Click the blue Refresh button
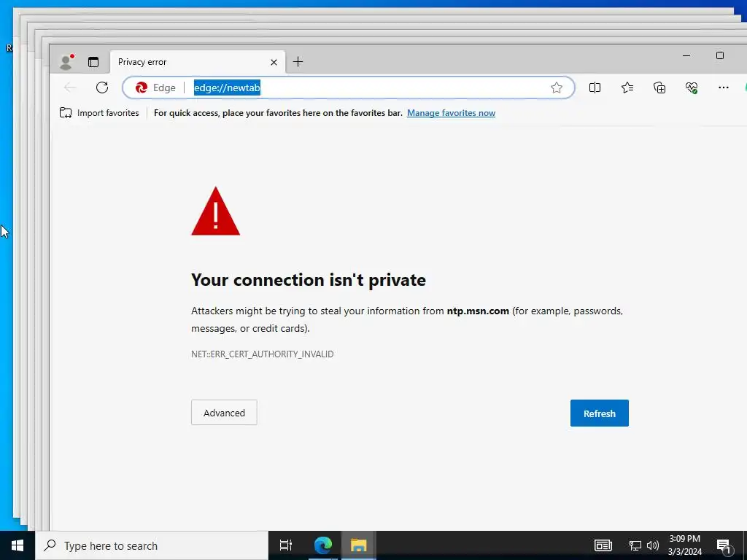The image size is (747, 560). pyautogui.click(x=600, y=413)
